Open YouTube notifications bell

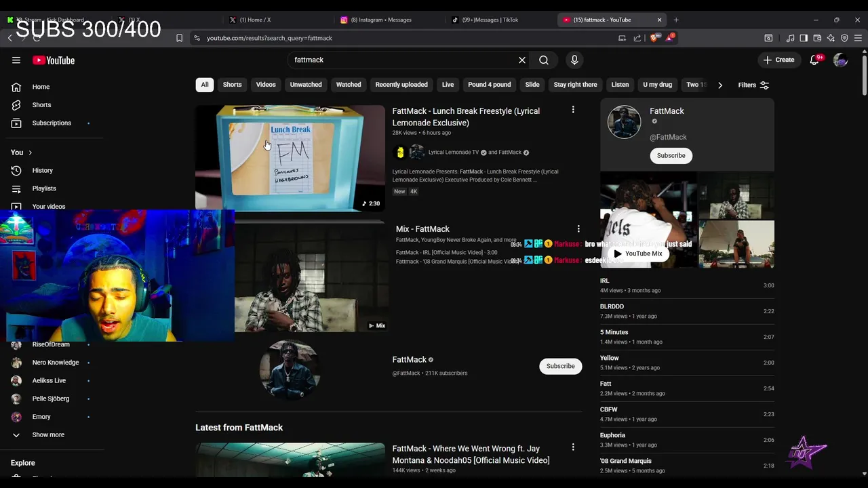[815, 60]
